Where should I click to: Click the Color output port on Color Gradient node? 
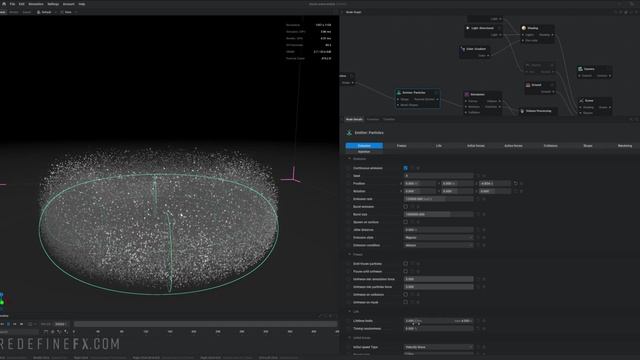click(x=488, y=56)
